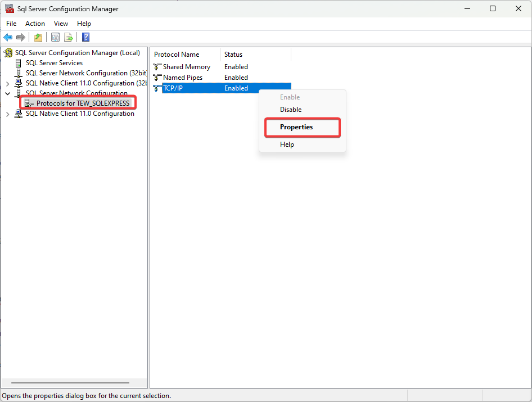Select Protocols for TEW_SQLEXPRESS
This screenshot has height=402, width=532.
(83, 103)
